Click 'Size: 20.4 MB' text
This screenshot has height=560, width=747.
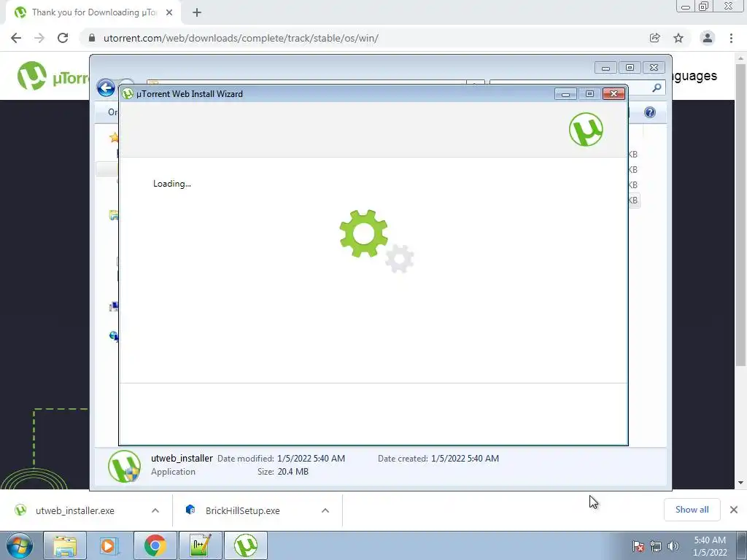283,472
